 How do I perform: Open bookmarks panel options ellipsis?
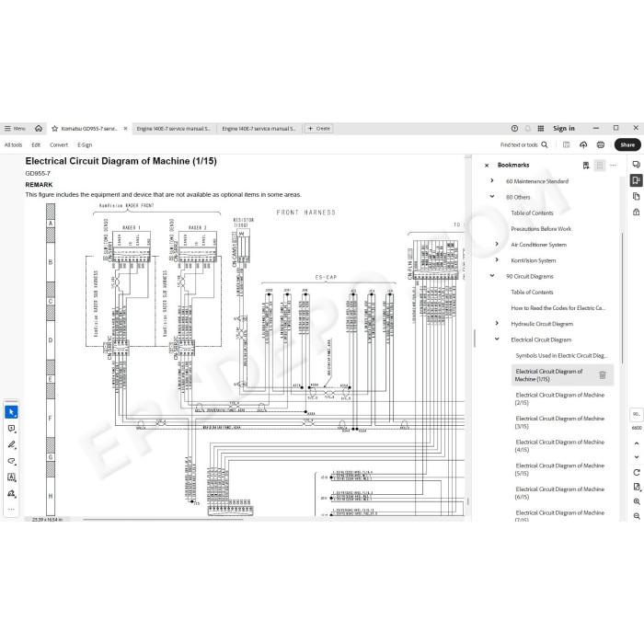(614, 165)
